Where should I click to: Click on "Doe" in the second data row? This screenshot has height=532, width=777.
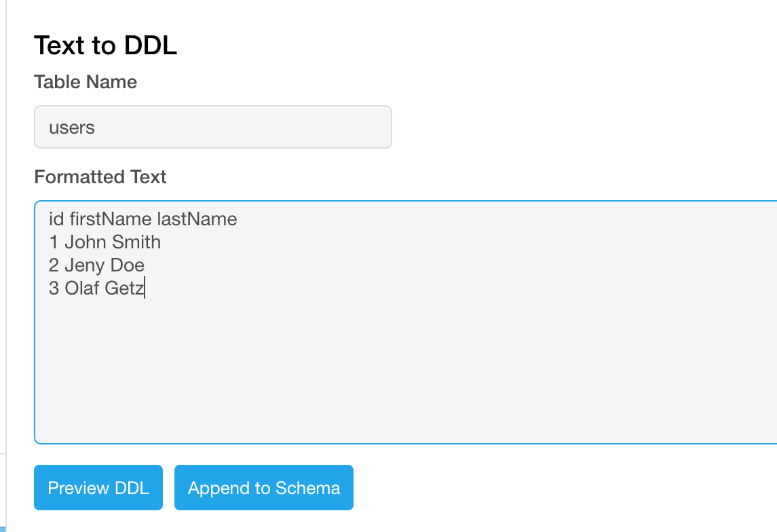coord(128,265)
